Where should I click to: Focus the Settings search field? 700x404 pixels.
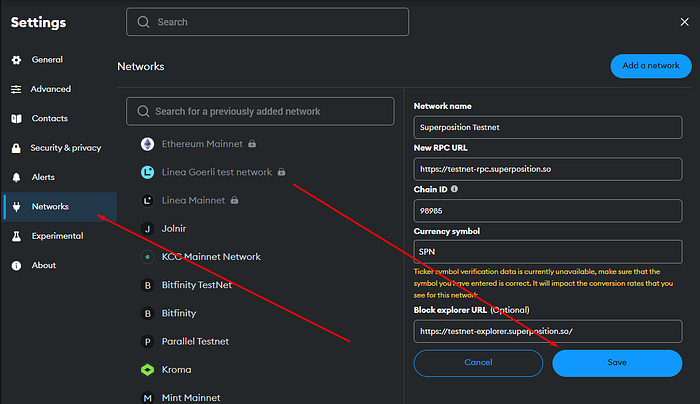coord(267,22)
